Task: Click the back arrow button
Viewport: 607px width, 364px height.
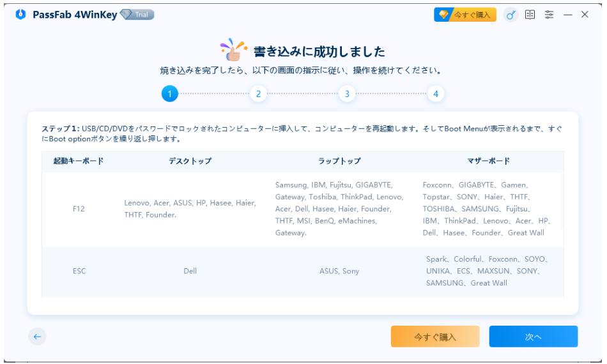Action: tap(37, 337)
